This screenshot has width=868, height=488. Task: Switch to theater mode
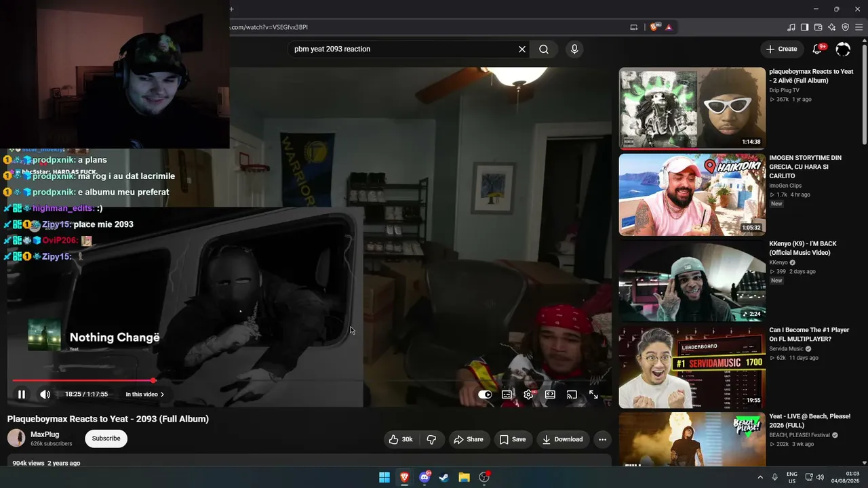[x=550, y=394]
